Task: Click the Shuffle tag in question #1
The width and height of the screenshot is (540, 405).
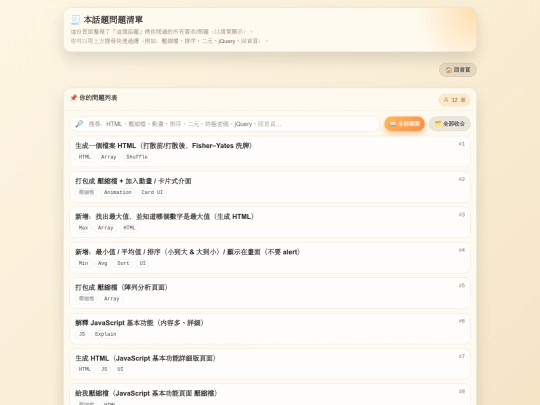Action: [137, 157]
